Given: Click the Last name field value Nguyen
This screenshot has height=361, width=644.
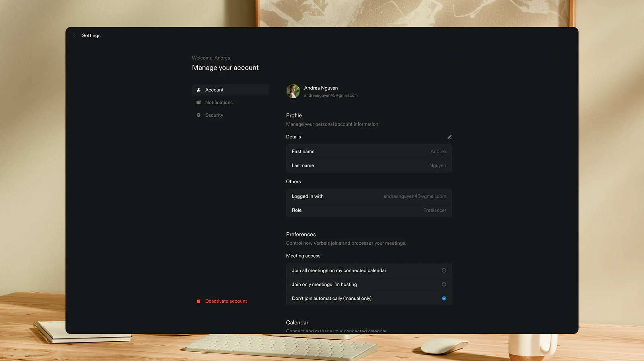Looking at the screenshot, I should pyautogui.click(x=438, y=165).
